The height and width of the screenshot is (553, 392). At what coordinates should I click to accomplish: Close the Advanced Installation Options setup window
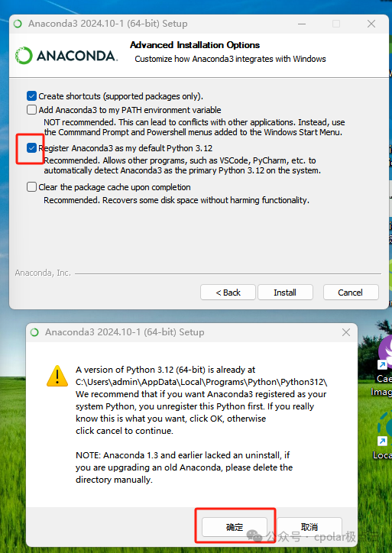[371, 24]
